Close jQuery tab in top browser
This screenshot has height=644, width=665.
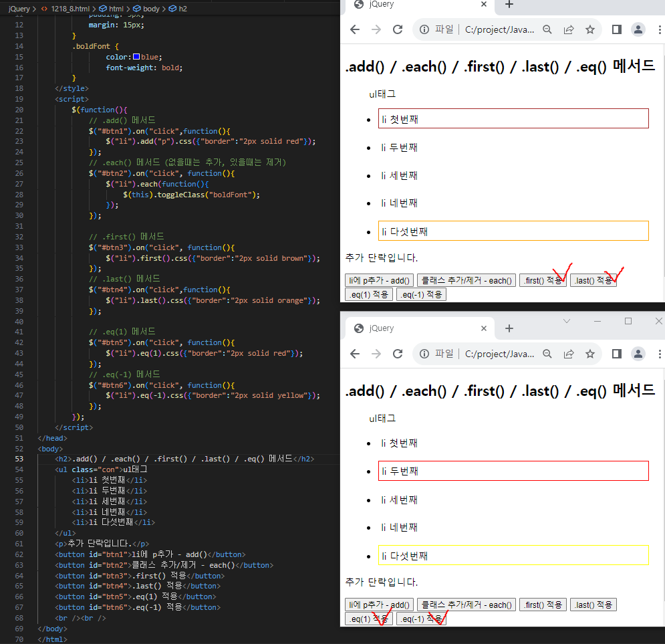tap(484, 4)
